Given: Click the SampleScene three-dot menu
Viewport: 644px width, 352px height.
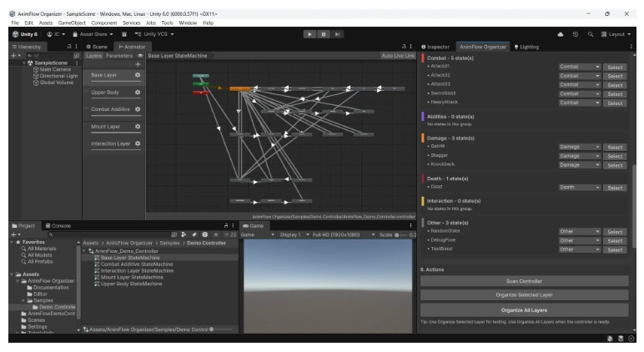Looking at the screenshot, I should [77, 63].
